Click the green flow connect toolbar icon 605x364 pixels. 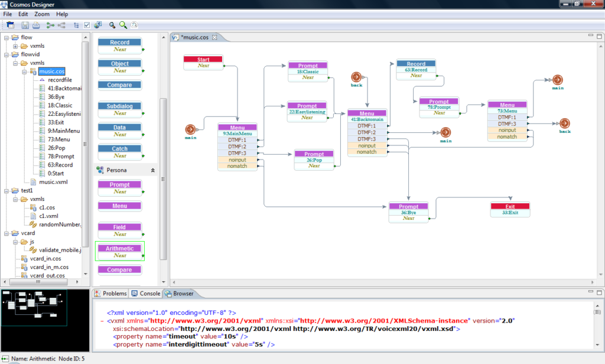click(x=50, y=25)
